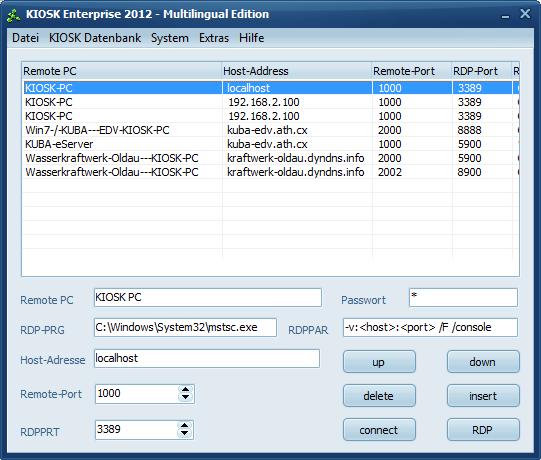Click the RDP button

(x=483, y=430)
